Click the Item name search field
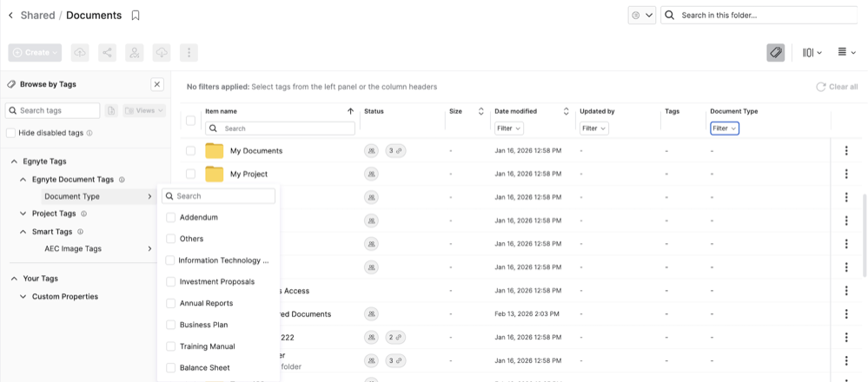Viewport: 868px width, 382px height. (x=280, y=128)
